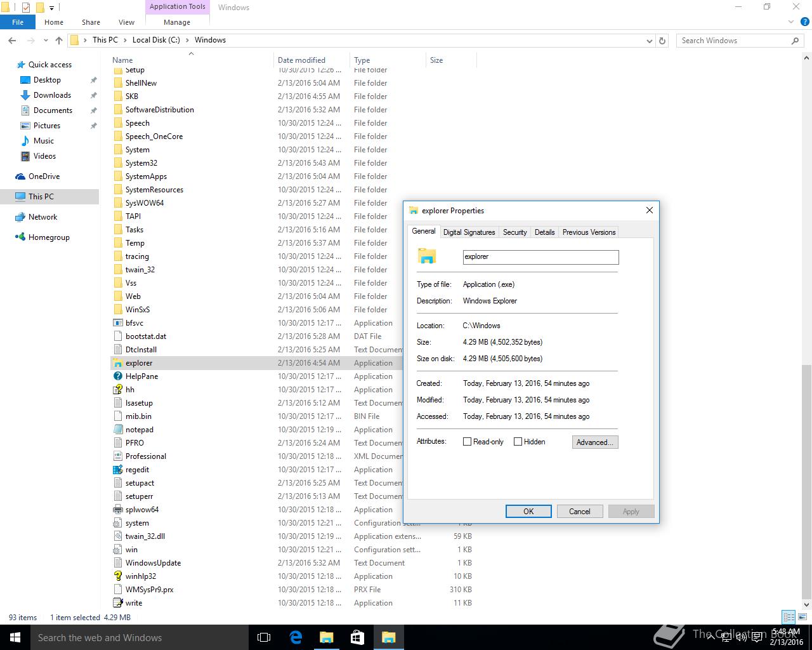Select Quick access in navigation pane

(50, 65)
